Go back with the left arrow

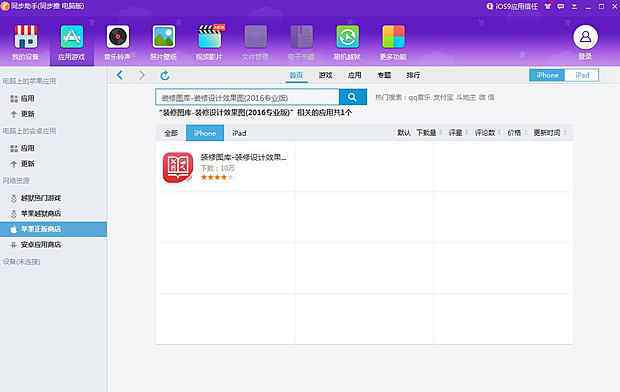coord(120,75)
